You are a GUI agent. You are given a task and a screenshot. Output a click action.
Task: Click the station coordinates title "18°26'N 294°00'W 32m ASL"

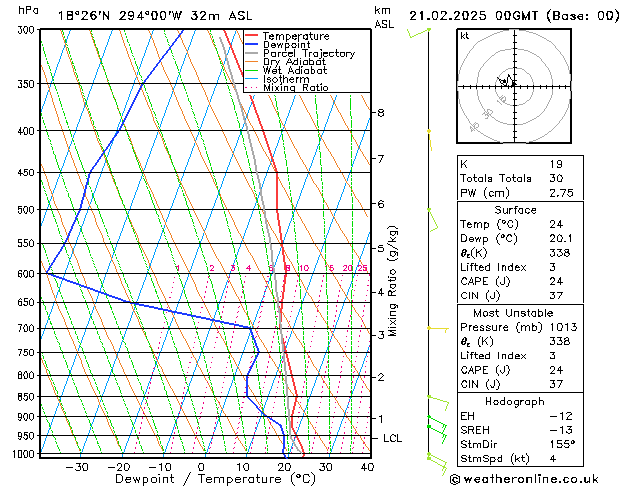click(x=155, y=16)
